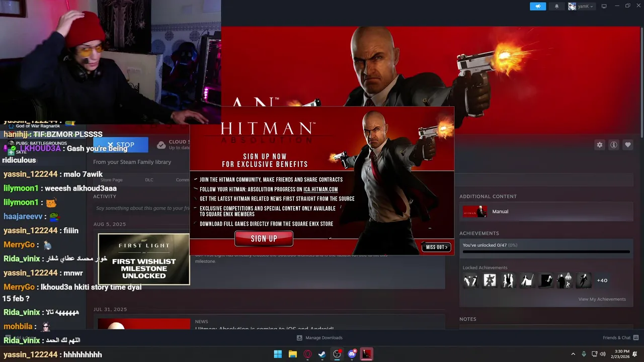Open Manage Downloads

(319, 338)
